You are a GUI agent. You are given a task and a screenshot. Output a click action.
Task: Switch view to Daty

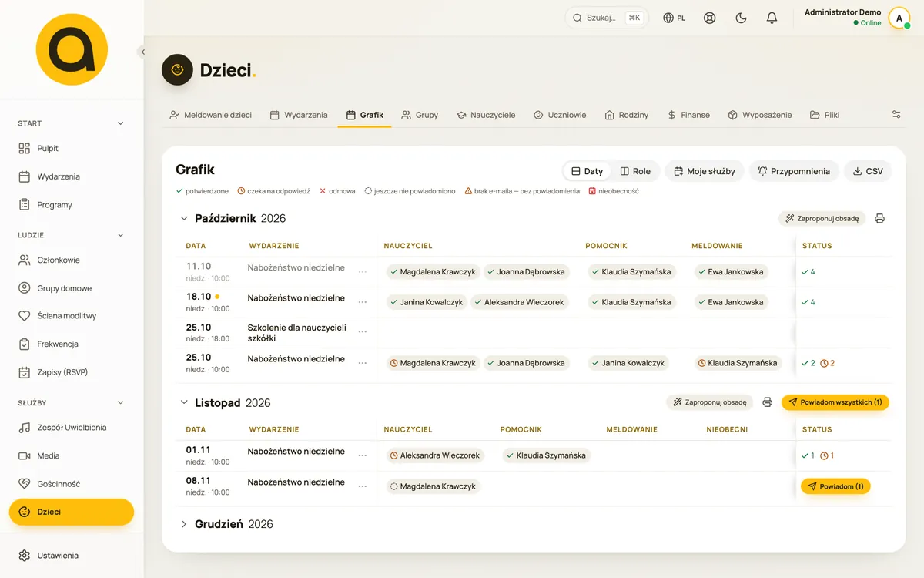click(x=587, y=171)
